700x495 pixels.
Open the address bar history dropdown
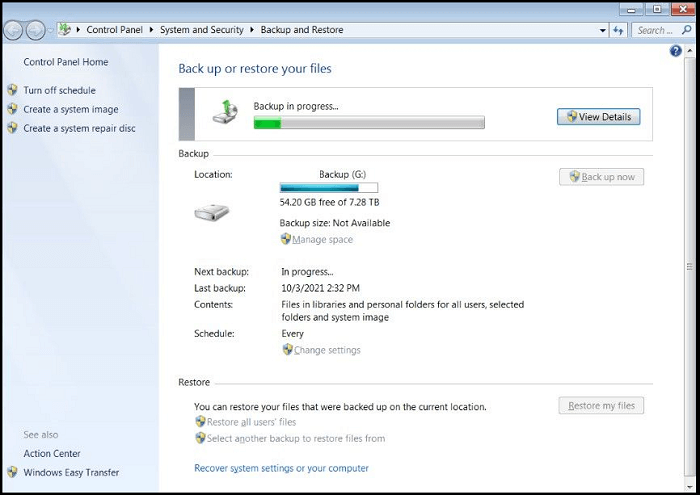603,30
